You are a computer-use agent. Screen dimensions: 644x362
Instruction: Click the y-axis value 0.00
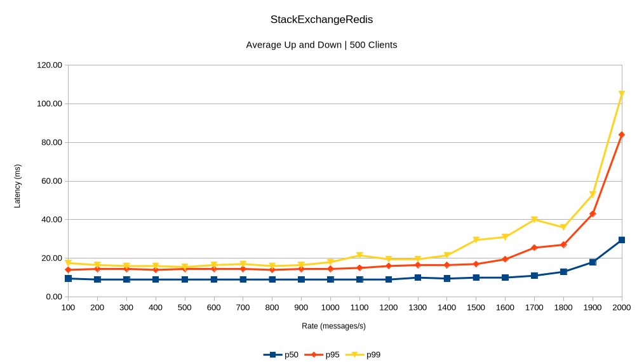point(53,297)
